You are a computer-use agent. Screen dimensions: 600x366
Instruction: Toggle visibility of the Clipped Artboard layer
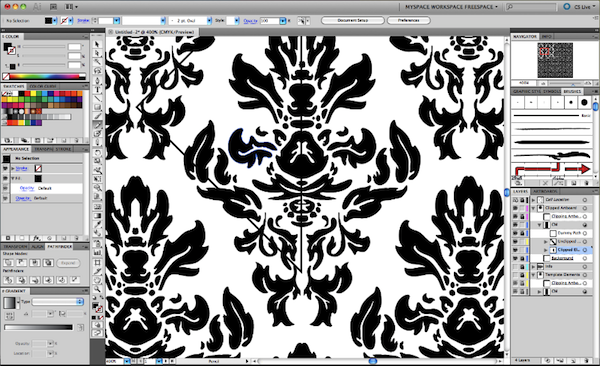coord(515,208)
